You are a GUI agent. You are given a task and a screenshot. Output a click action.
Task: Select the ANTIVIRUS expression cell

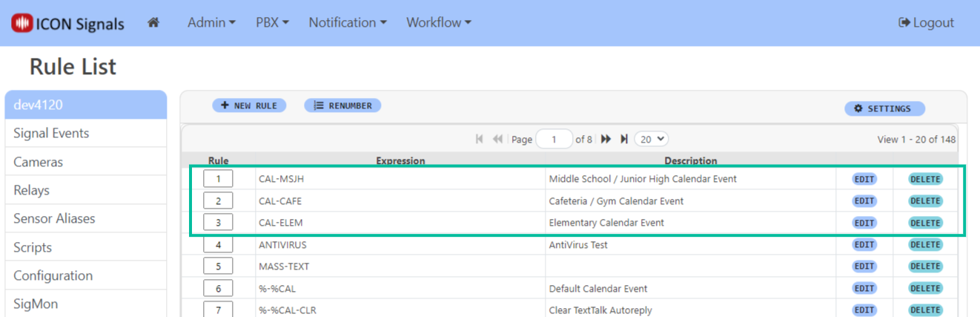(400, 244)
